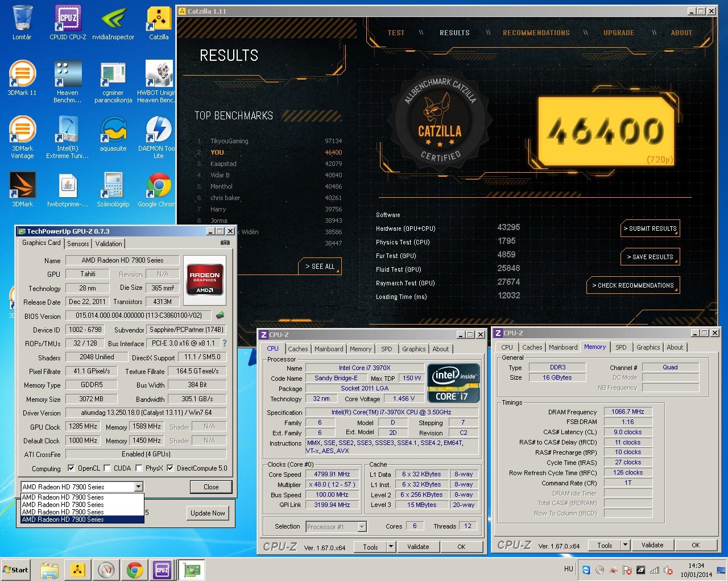Image resolution: width=728 pixels, height=582 pixels.
Task: Click taskbar clock showing 14:34
Action: (x=696, y=569)
